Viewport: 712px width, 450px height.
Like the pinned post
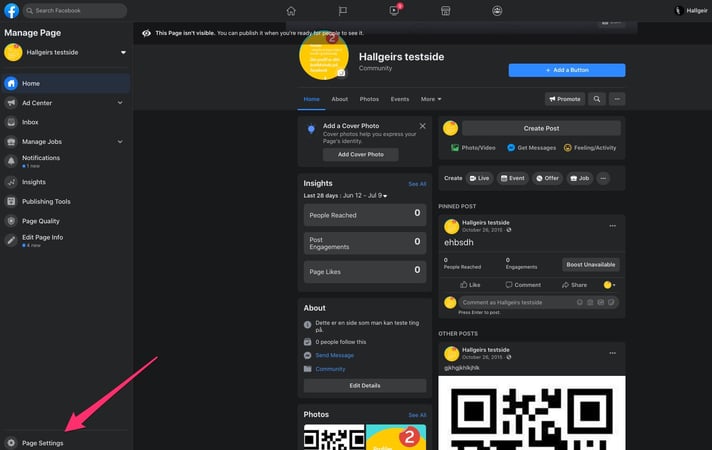click(x=470, y=285)
